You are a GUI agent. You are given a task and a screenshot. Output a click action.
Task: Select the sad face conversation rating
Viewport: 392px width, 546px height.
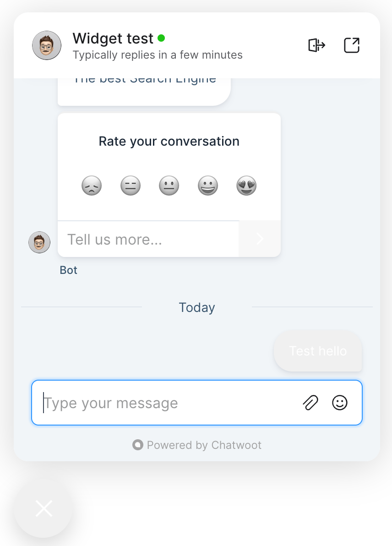coord(92,185)
